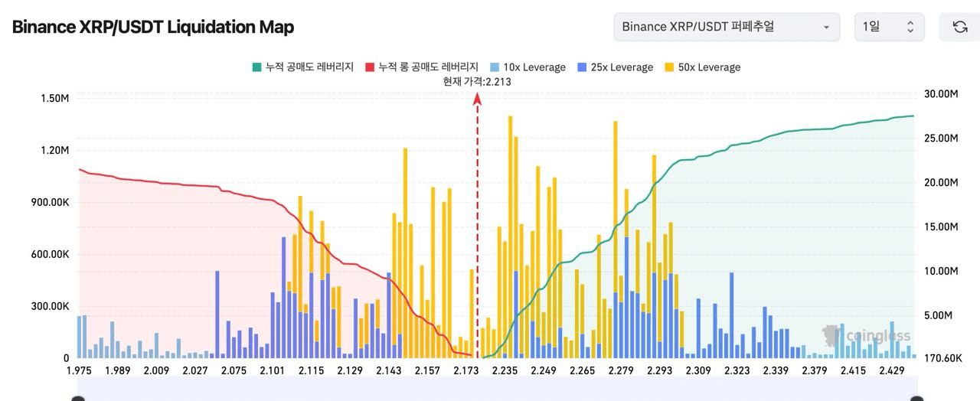Toggle the 25x Leverage legend entry
The width and height of the screenshot is (980, 401).
pyautogui.click(x=615, y=67)
